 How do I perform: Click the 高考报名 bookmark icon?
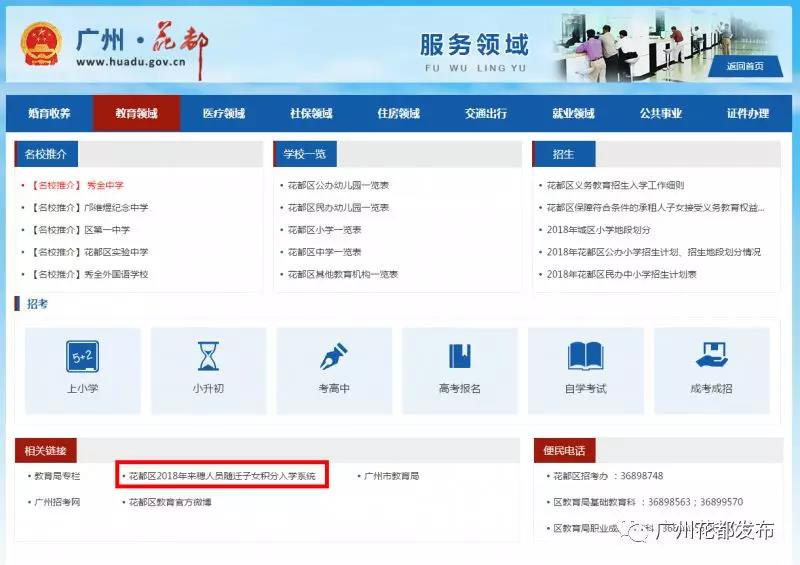click(x=459, y=357)
